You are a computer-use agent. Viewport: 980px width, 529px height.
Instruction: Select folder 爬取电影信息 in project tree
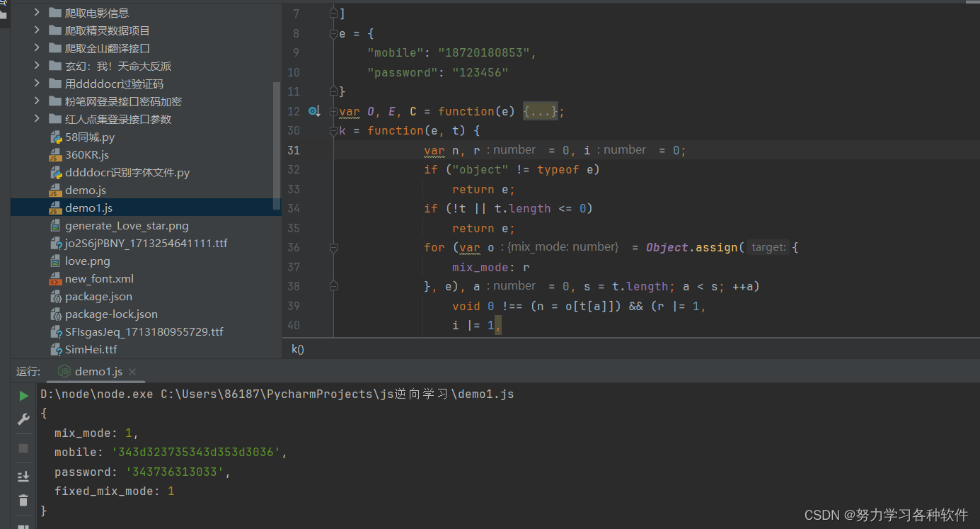coord(97,13)
